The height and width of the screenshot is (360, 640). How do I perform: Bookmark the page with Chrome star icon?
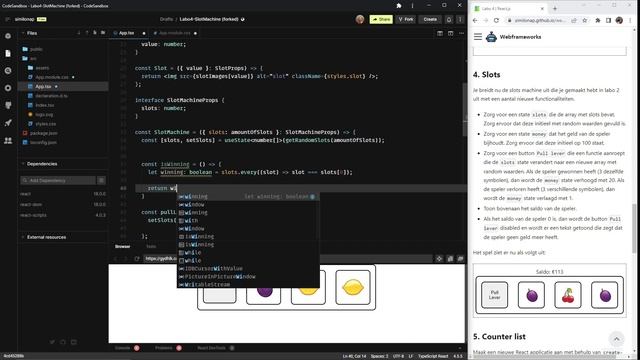pyautogui.click(x=584, y=20)
